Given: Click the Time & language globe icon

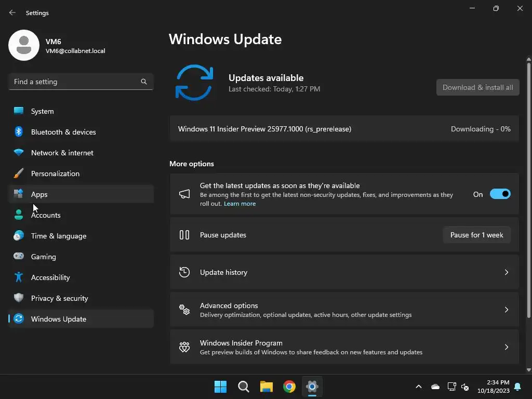Looking at the screenshot, I should [x=19, y=235].
